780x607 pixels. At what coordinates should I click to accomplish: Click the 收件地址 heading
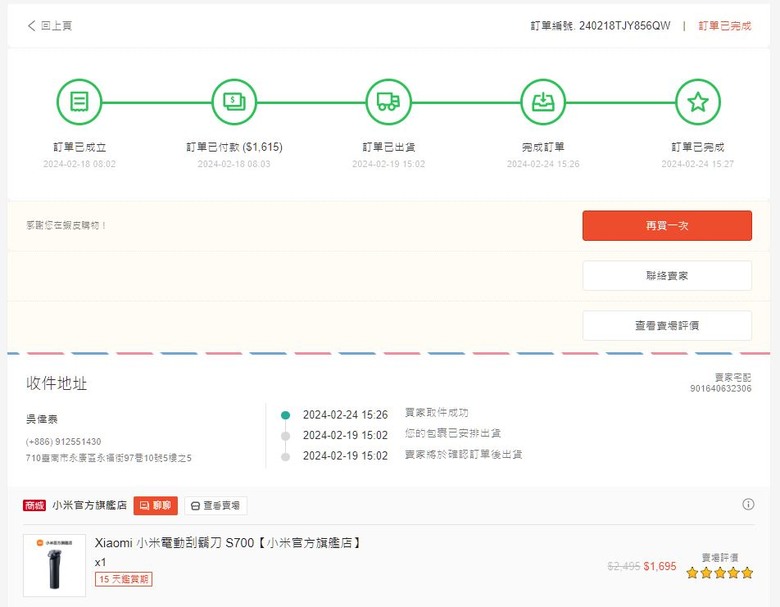click(57, 384)
